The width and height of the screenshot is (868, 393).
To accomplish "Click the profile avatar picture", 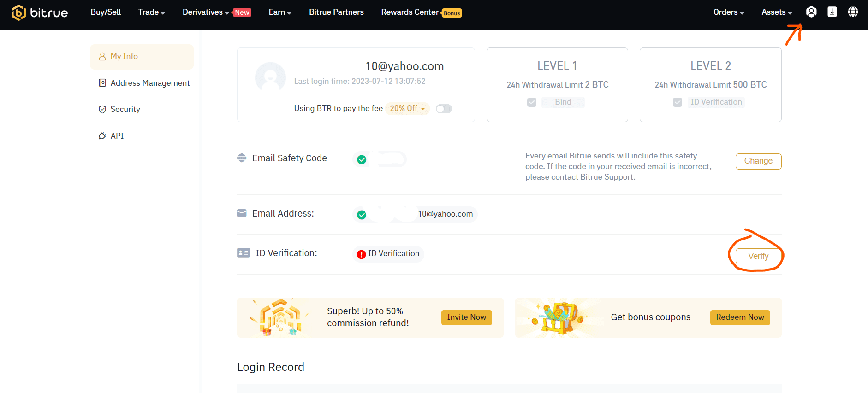I will pyautogui.click(x=270, y=77).
